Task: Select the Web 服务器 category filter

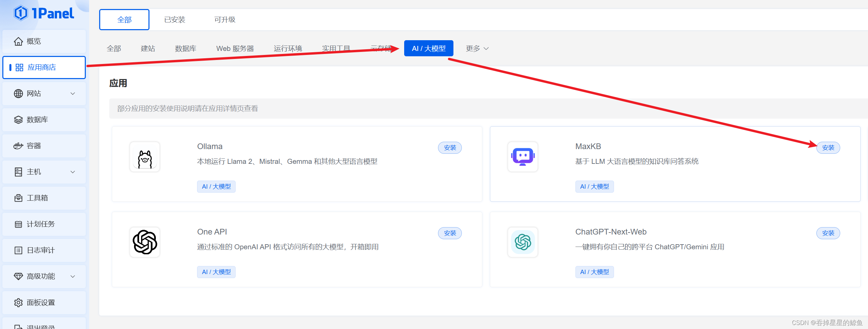Action: [235, 49]
